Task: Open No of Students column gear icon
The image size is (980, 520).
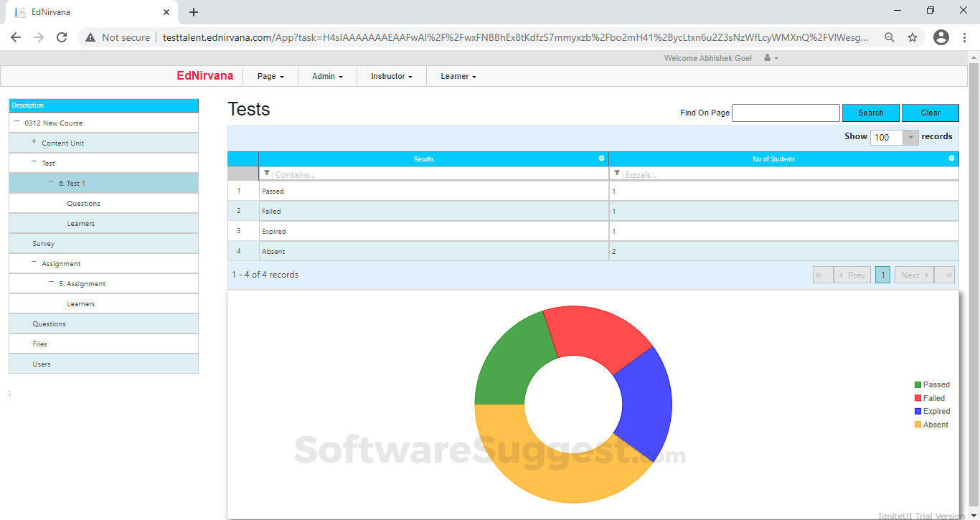Action: tap(951, 159)
